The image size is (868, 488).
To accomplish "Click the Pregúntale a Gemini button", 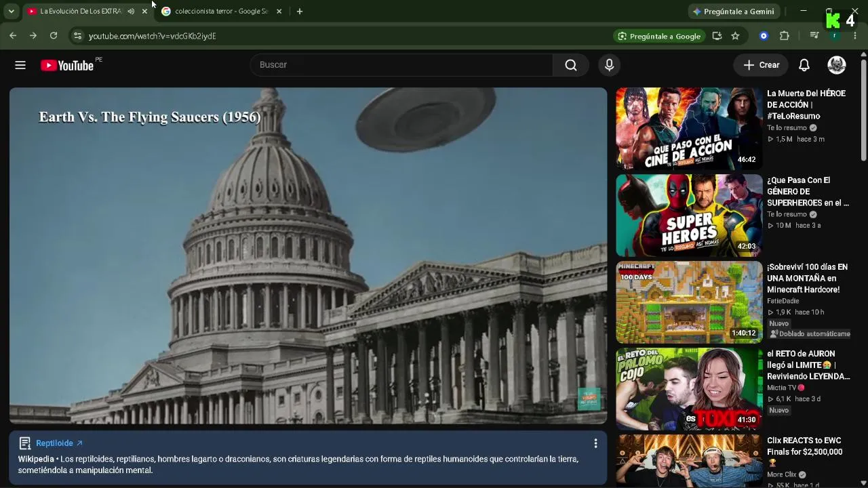I will [733, 12].
